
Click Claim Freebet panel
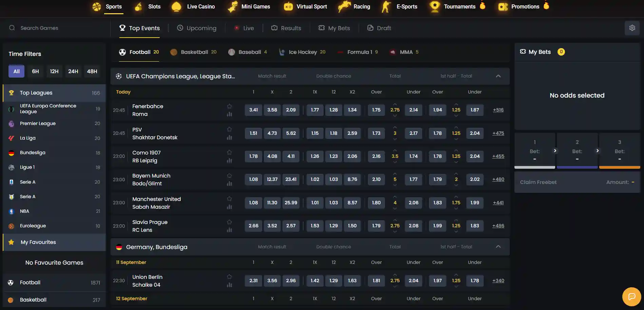[577, 182]
